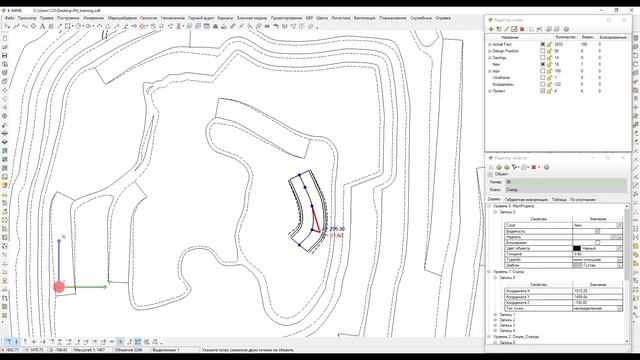The width and height of the screenshot is (640, 360).
Task: Switch to По умолчанию tab
Action: click(582, 200)
